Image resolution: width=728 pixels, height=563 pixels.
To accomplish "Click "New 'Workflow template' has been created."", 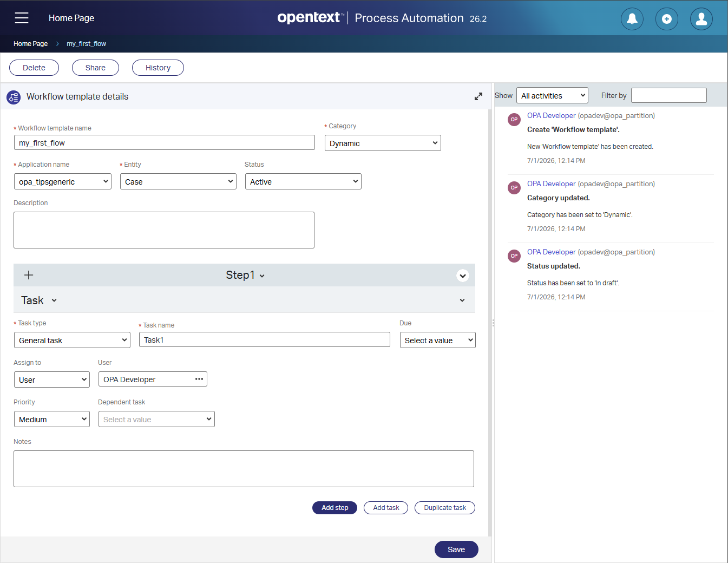I will (x=590, y=147).
